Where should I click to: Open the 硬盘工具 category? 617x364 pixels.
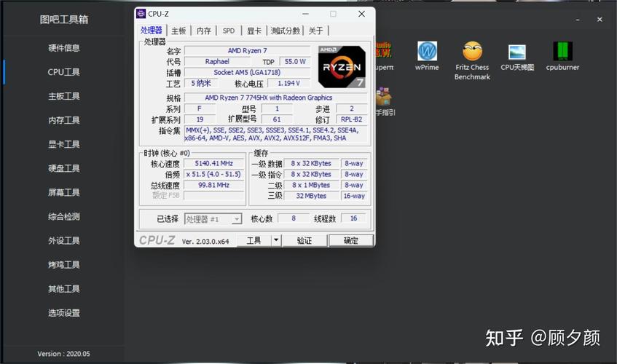coord(64,168)
